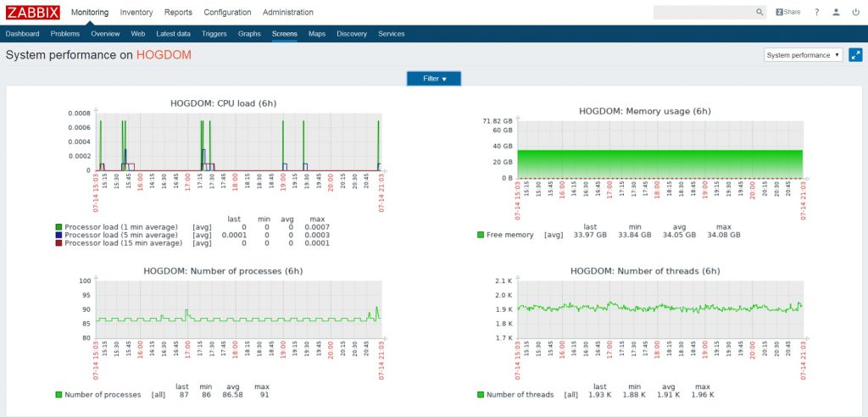Go to the Graphs tab

point(249,34)
